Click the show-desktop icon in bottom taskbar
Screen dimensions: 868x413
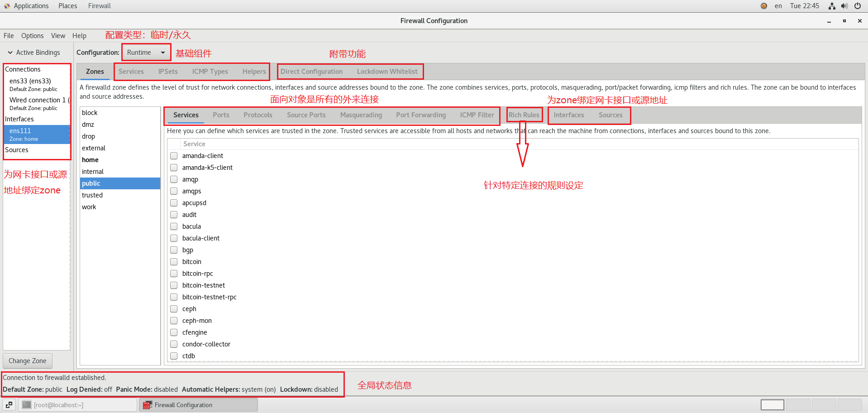click(x=9, y=405)
